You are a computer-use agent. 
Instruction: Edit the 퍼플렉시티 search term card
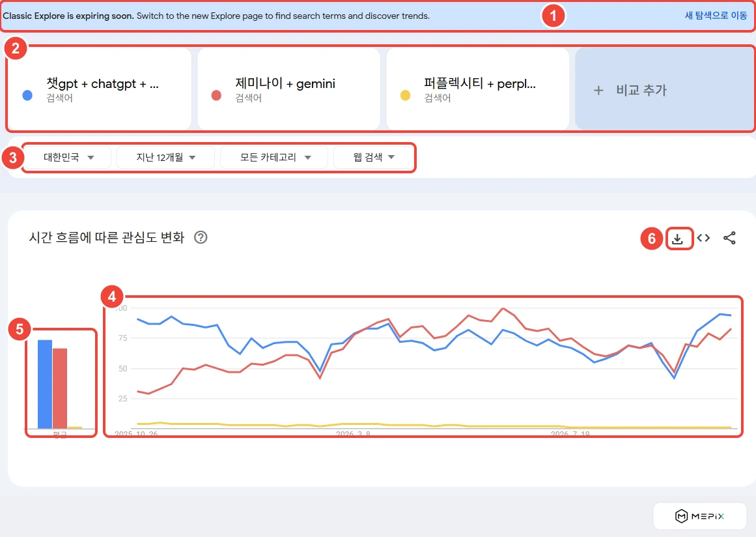pos(478,89)
